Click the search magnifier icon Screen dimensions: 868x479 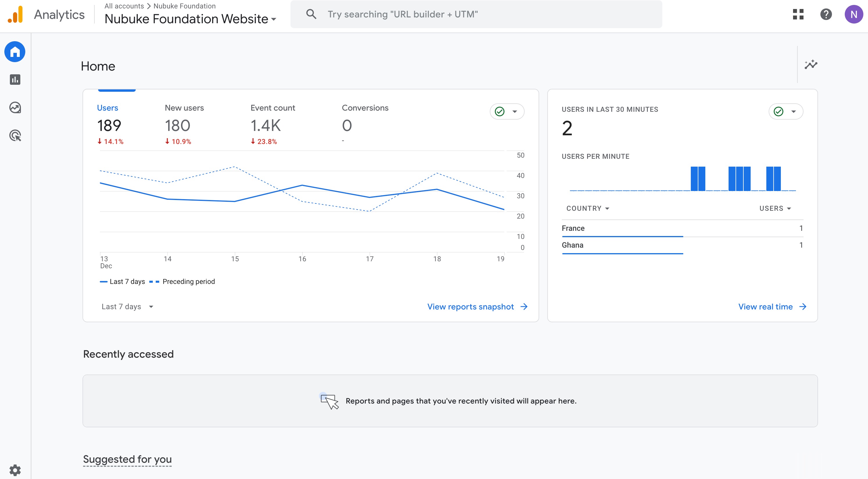coord(311,14)
